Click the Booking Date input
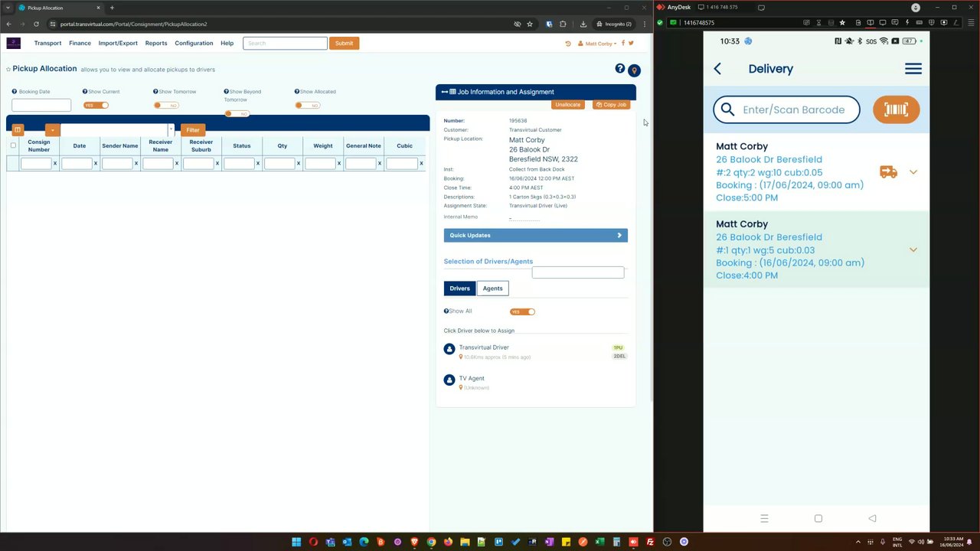This screenshot has height=551, width=980. [41, 105]
